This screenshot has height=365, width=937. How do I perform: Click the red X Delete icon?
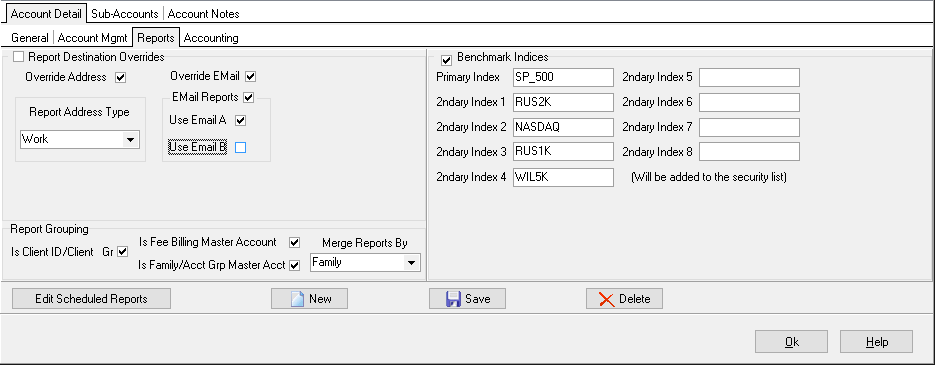[607, 299]
